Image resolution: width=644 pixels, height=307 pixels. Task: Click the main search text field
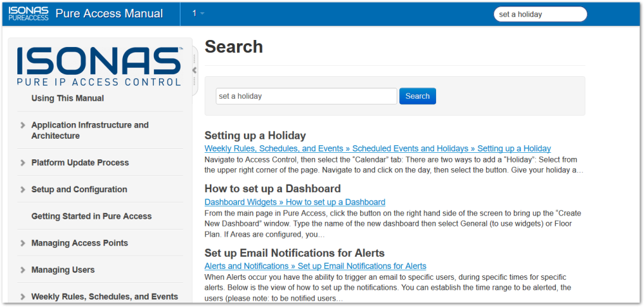(307, 96)
